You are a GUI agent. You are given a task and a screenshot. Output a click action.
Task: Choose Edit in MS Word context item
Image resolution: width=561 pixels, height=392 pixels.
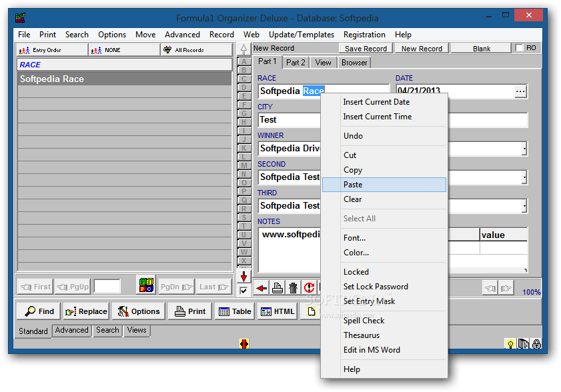[384, 350]
